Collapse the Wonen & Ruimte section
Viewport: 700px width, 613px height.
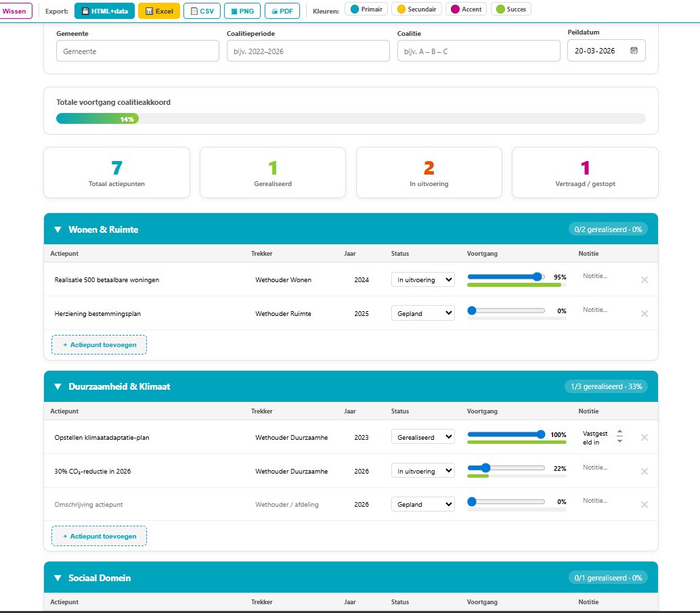(58, 229)
